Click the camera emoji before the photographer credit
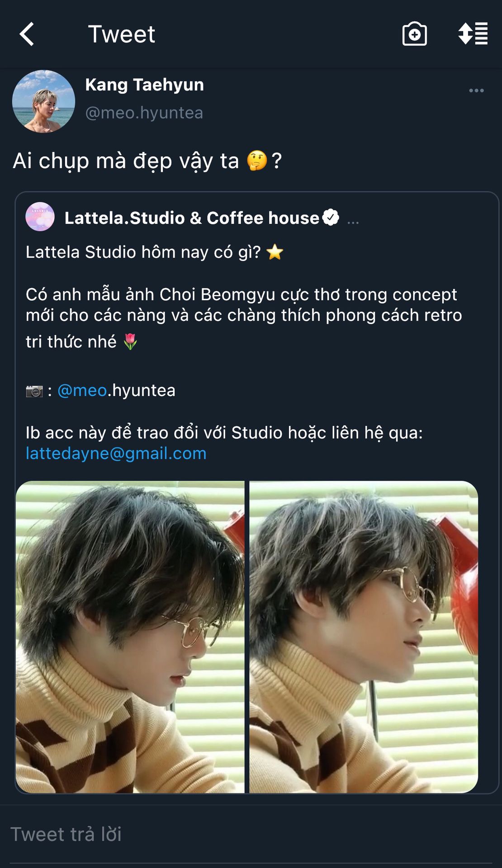The width and height of the screenshot is (502, 868). click(x=34, y=391)
